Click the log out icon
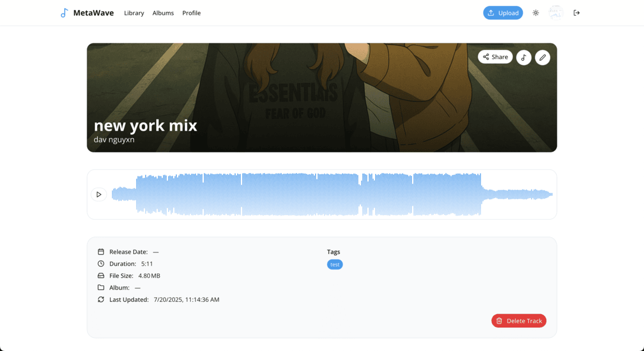Image resolution: width=644 pixels, height=351 pixels. tap(576, 13)
